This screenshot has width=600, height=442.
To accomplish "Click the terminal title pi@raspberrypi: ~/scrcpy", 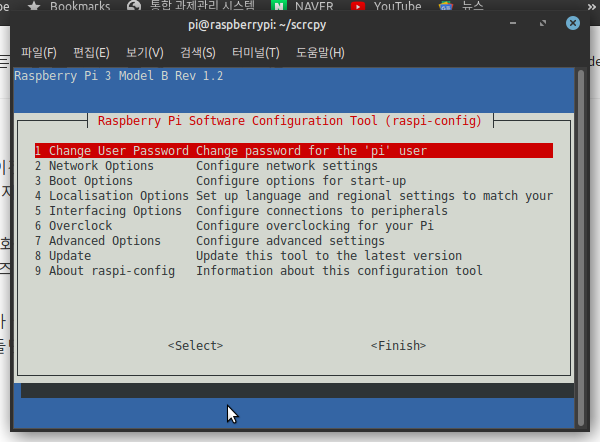I will tap(257, 24).
